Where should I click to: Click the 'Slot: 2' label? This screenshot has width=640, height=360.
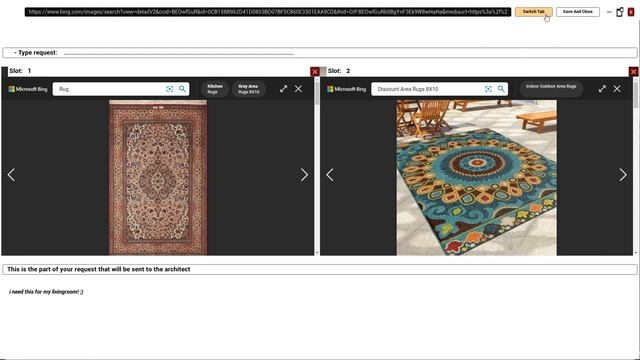coord(339,71)
